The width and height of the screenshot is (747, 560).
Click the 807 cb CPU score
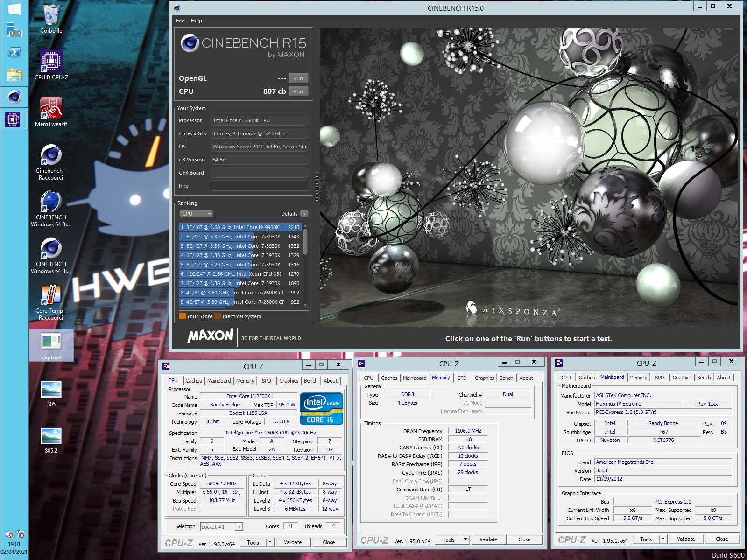pyautogui.click(x=275, y=91)
